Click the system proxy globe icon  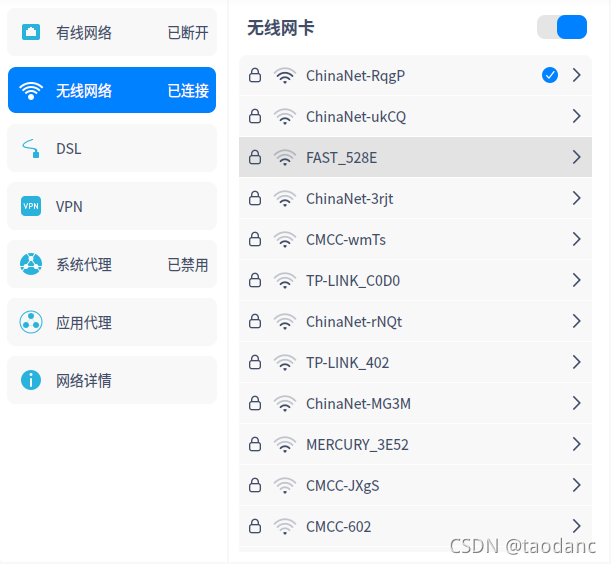(31, 264)
